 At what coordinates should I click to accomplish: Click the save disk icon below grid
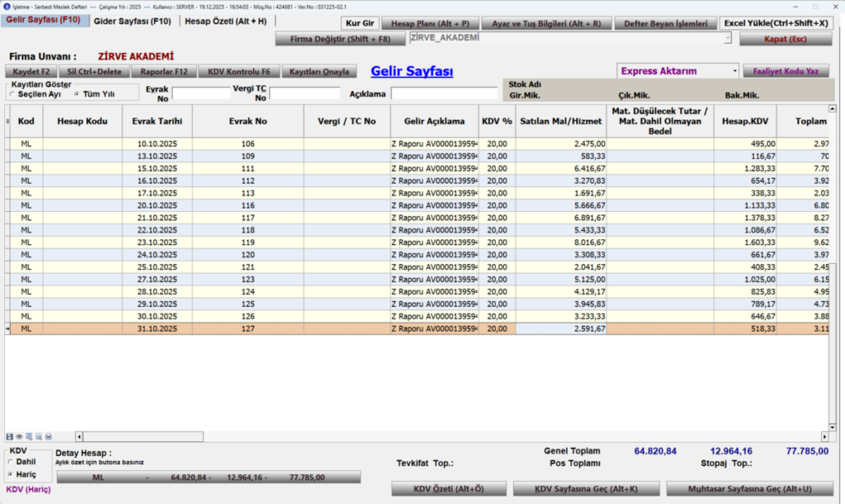[9, 436]
